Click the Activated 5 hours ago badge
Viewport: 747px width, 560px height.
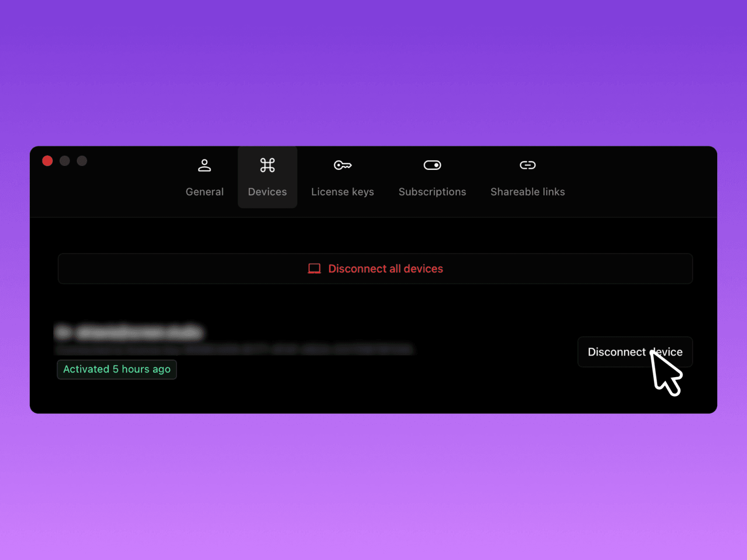117,369
